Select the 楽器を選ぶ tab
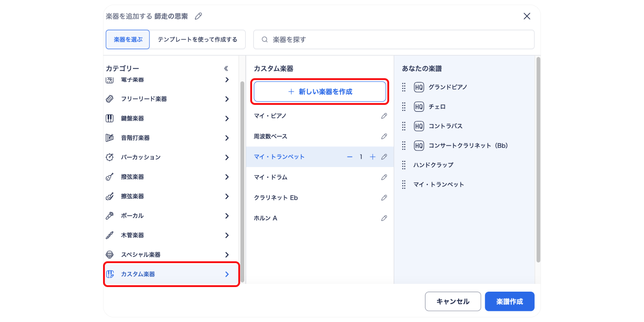The image size is (644, 322). [x=128, y=40]
